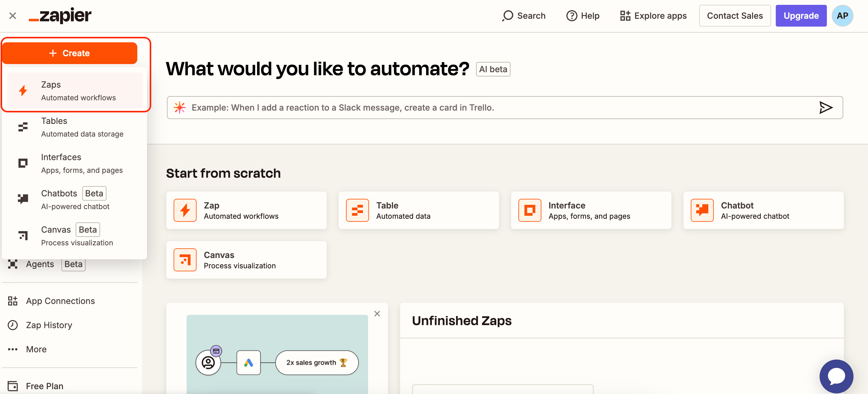Click the Contact Sales button
This screenshot has width=868, height=394.
[x=735, y=16]
